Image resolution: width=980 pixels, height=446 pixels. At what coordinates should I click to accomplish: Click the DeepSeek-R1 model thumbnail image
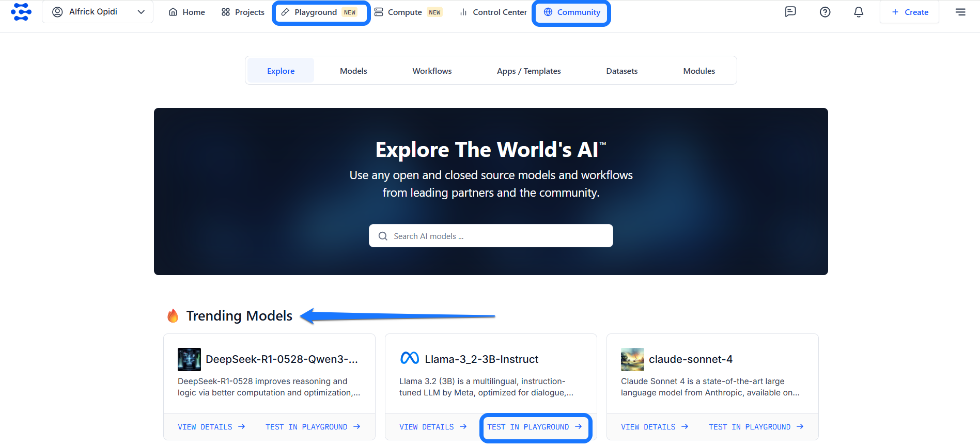click(189, 359)
